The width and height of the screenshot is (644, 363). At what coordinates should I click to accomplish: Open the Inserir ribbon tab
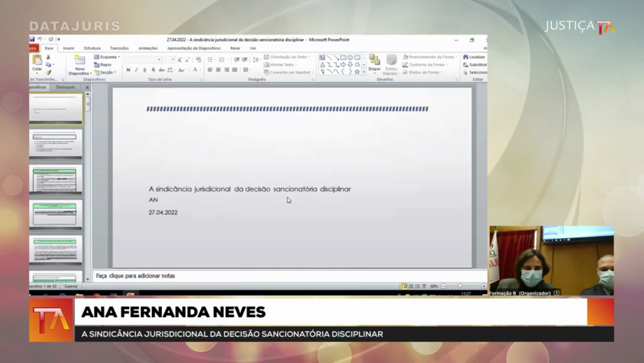pyautogui.click(x=69, y=48)
